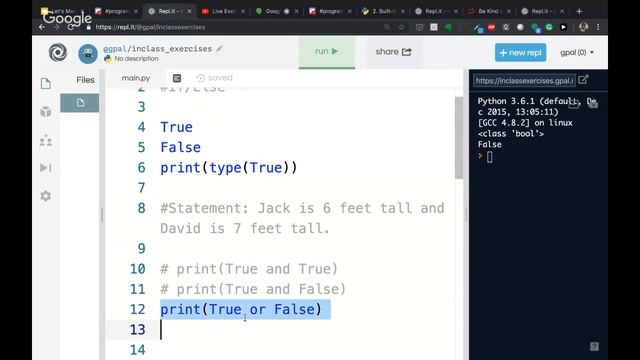Open a new browser tab
This screenshot has height=360, width=640.
[x=579, y=11]
